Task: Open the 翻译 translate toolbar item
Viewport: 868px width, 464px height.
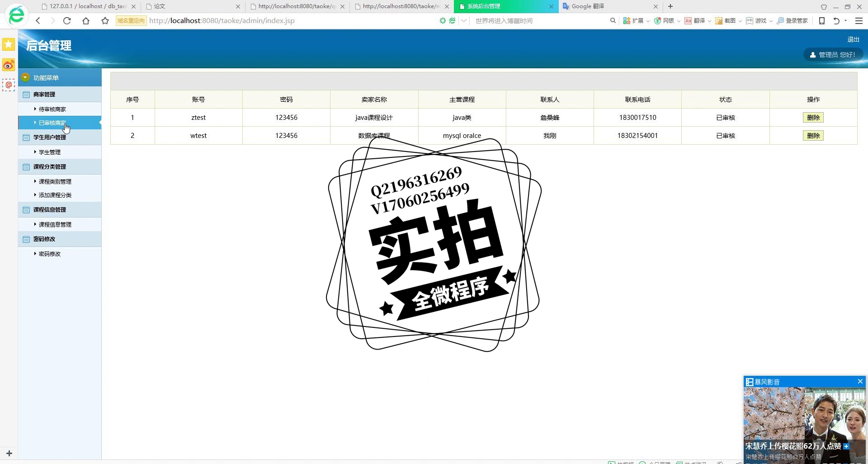Action: click(695, 21)
